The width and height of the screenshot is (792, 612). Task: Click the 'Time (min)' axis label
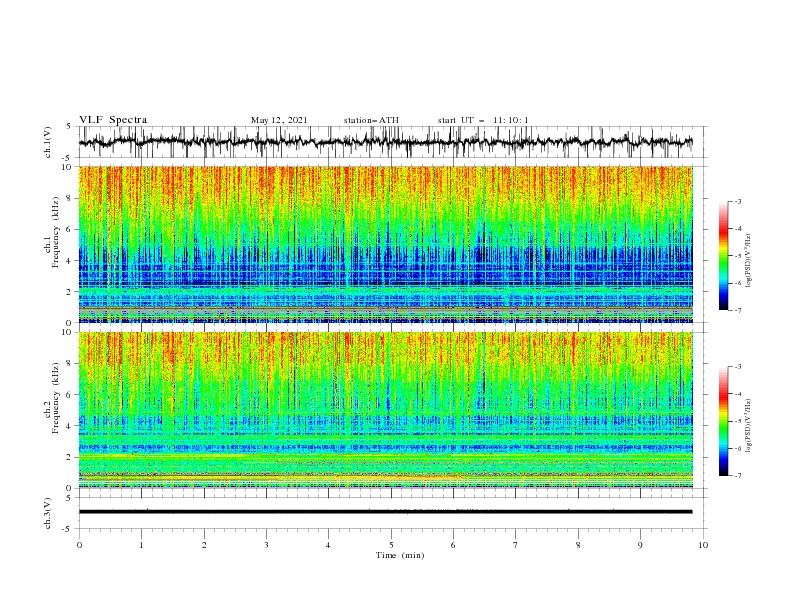click(x=400, y=555)
